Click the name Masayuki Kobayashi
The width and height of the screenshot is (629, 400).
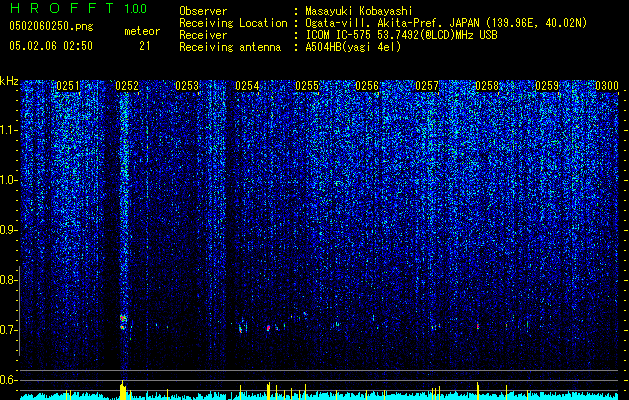click(x=359, y=11)
